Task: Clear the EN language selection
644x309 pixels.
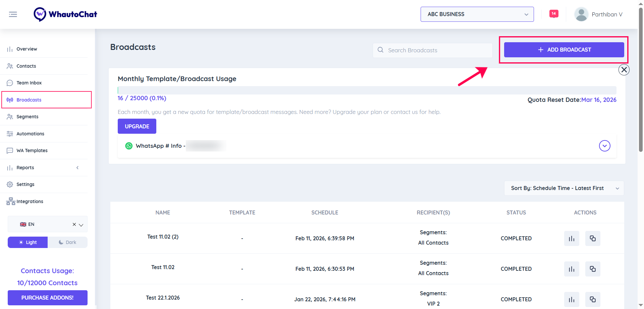Action: point(74,225)
